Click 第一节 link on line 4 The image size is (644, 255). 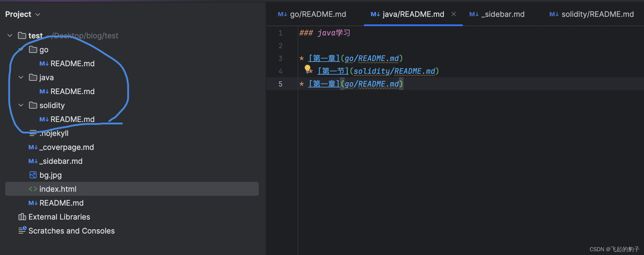pyautogui.click(x=333, y=71)
